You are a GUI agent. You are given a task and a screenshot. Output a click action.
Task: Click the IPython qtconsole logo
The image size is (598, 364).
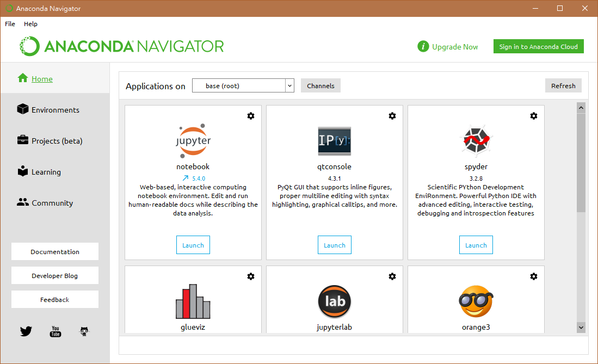point(335,141)
